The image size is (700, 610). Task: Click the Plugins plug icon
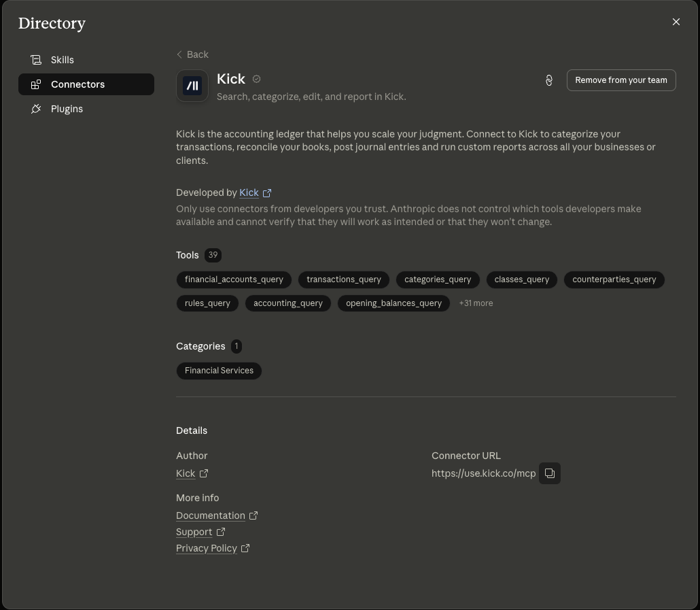pos(36,109)
